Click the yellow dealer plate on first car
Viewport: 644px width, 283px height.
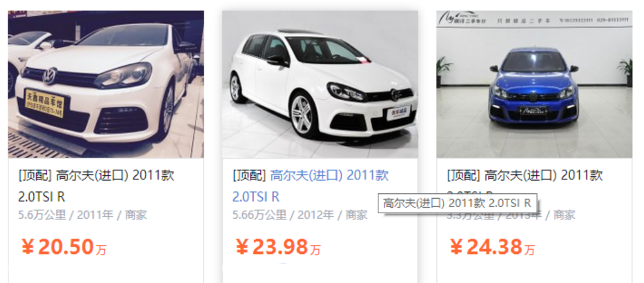(x=45, y=103)
